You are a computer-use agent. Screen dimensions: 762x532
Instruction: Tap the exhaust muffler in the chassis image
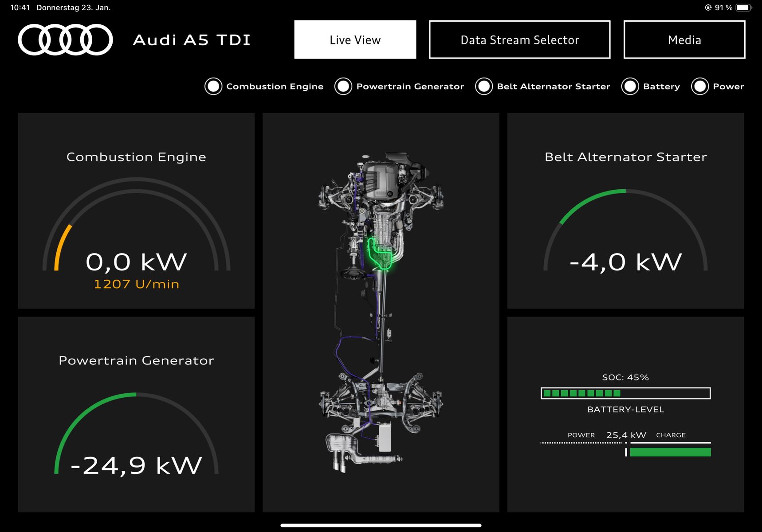[342, 445]
